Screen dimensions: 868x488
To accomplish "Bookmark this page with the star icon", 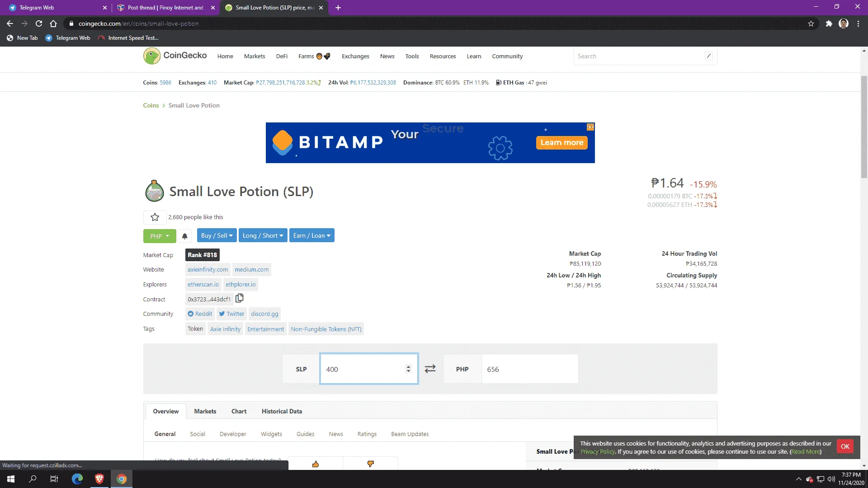I will tap(811, 23).
